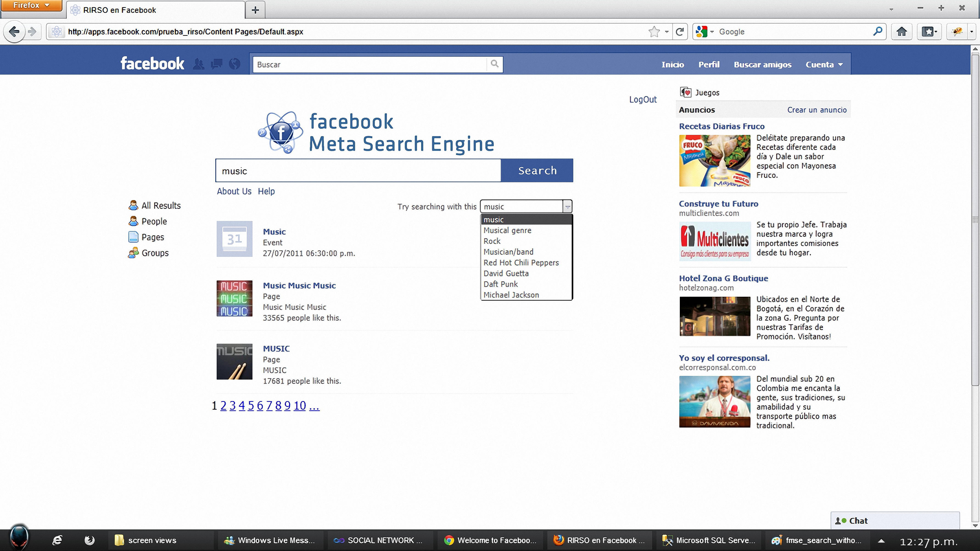Show only Groups results
This screenshot has height=551, width=980.
154,253
